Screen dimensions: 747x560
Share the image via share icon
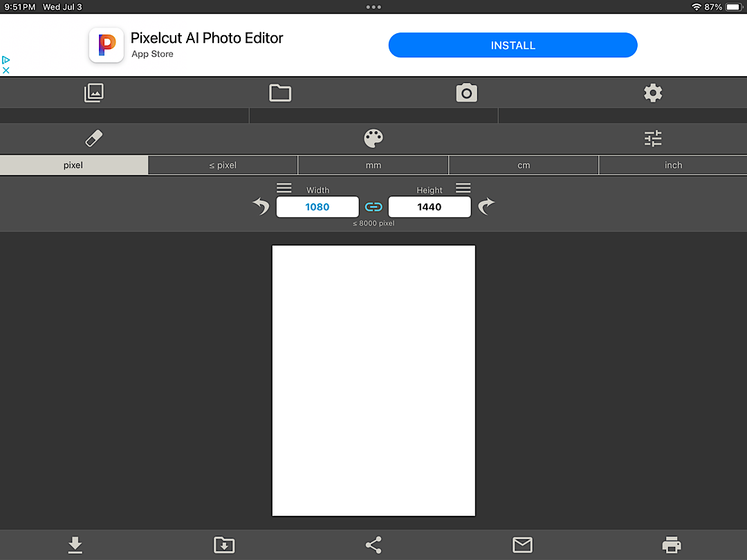tap(373, 545)
